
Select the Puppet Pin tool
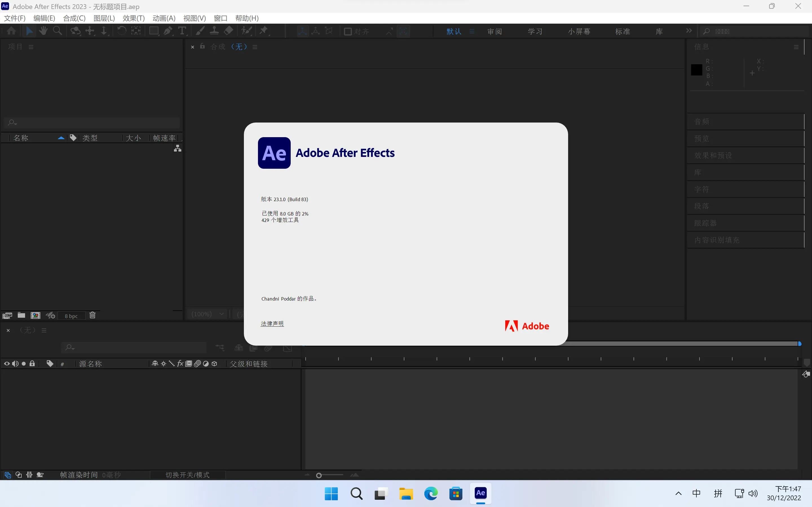[264, 31]
